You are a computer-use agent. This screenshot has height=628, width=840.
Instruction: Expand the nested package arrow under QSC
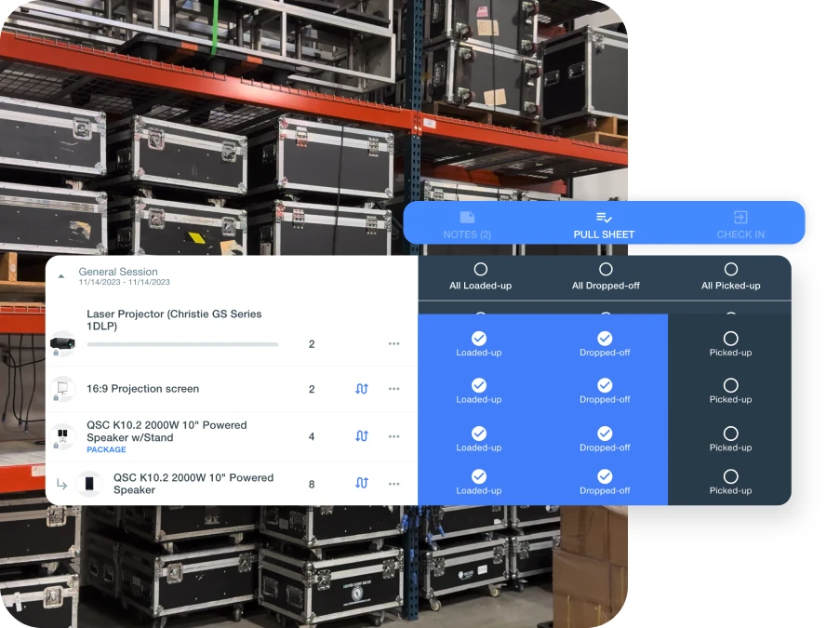point(61,484)
